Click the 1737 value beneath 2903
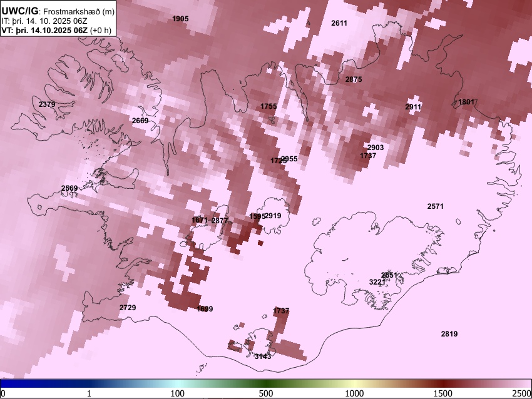 [x=368, y=156]
